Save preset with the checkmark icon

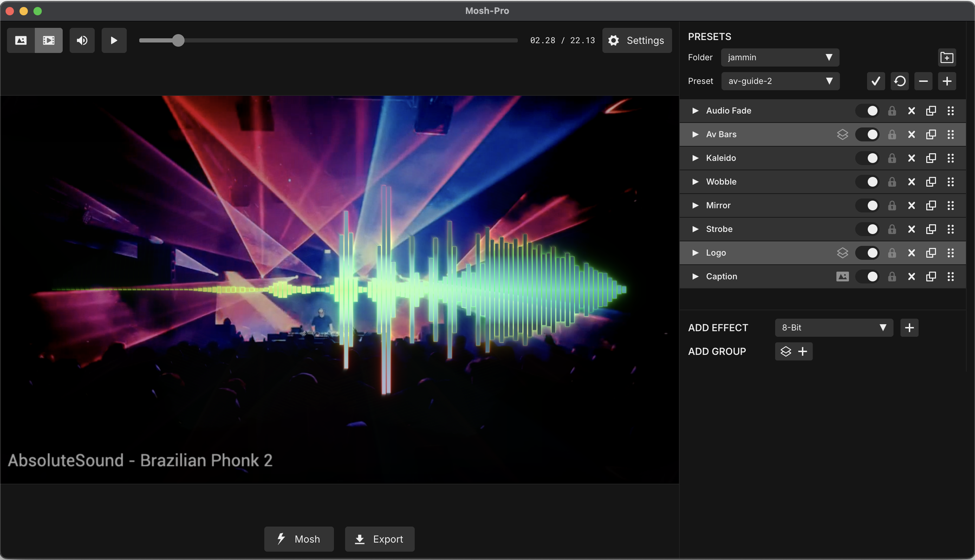point(876,81)
